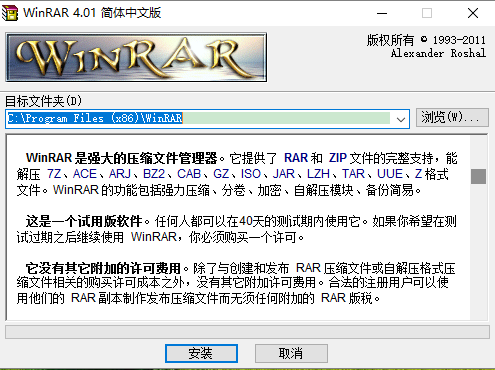The image size is (495, 370).
Task: Click the blue 7Z format text
Action: tap(54, 174)
